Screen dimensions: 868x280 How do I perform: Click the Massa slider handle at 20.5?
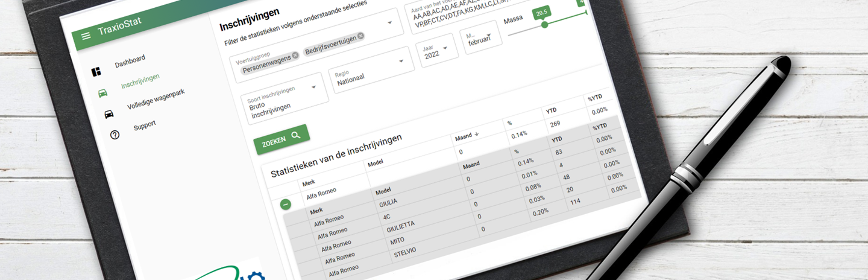(x=544, y=25)
